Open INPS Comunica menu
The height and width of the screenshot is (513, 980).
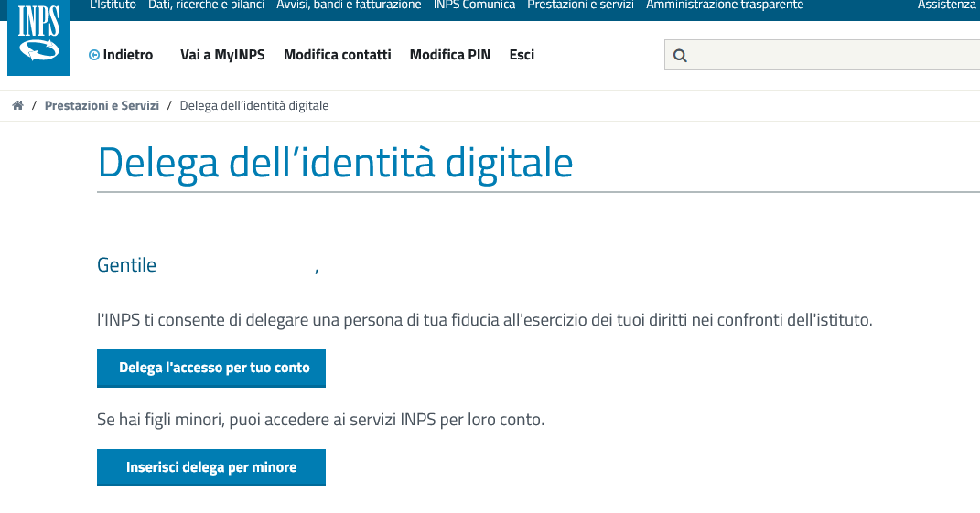click(474, 5)
